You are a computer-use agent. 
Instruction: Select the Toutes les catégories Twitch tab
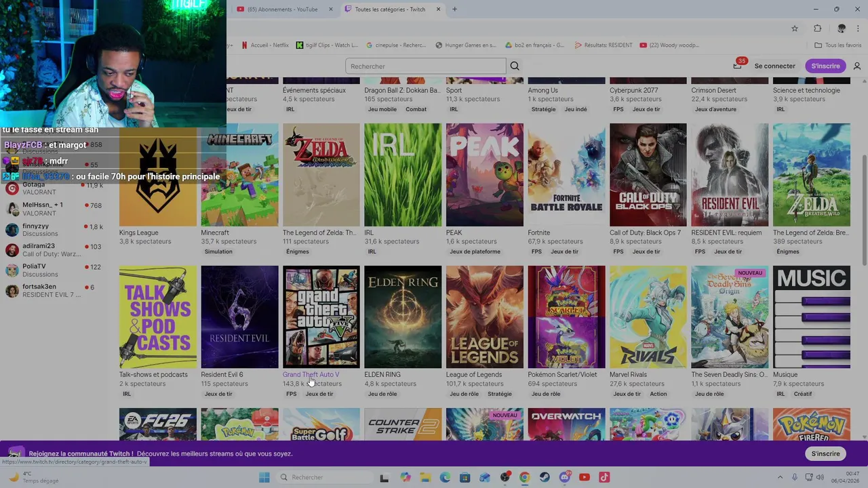pyautogui.click(x=390, y=9)
